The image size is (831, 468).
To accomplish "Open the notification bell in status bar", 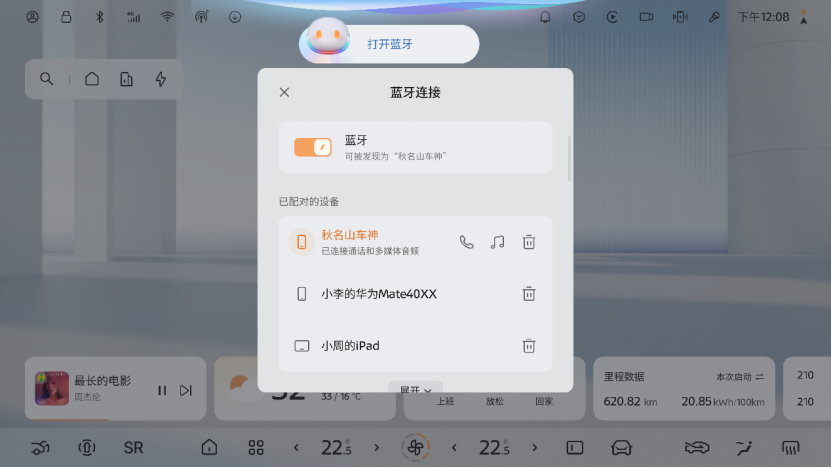I will [545, 17].
